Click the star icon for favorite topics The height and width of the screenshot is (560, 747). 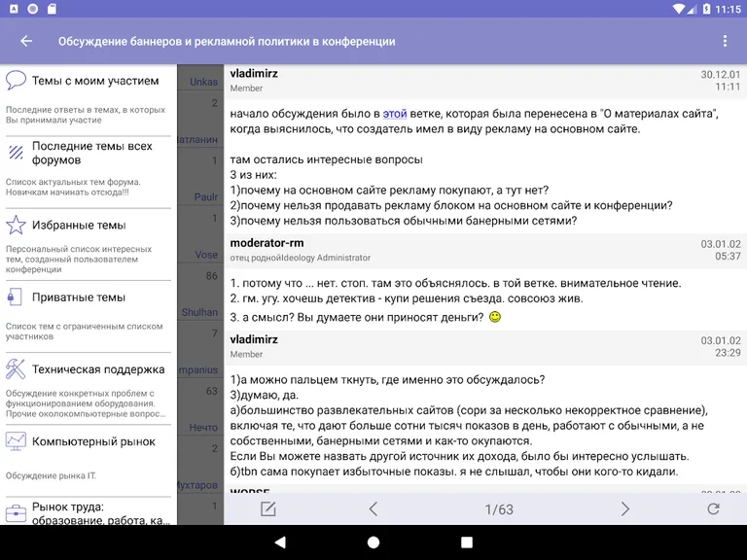16,225
